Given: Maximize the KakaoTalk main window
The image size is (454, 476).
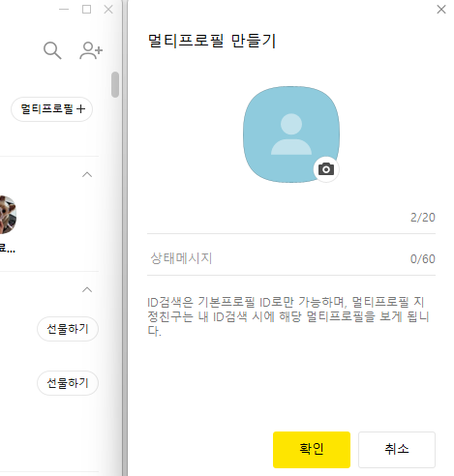Looking at the screenshot, I should pyautogui.click(x=86, y=10).
